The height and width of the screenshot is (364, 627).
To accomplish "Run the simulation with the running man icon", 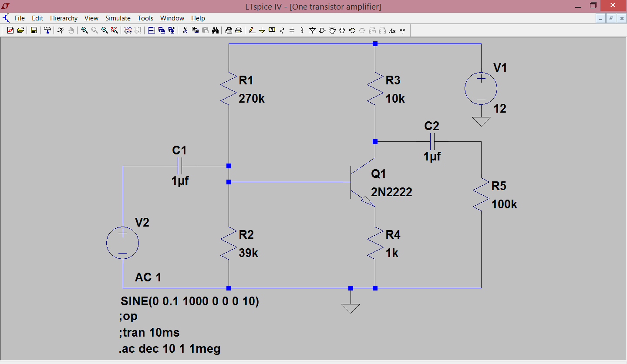I will point(61,30).
